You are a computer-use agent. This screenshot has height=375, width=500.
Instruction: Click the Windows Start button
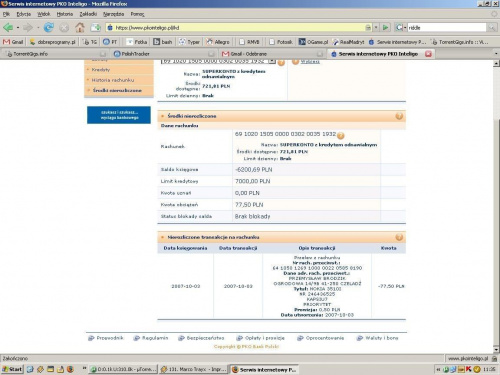tap(12, 369)
